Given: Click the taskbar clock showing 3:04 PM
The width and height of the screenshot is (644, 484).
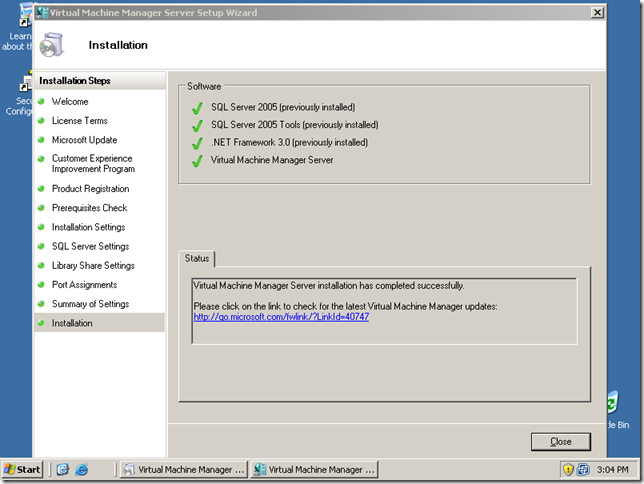Looking at the screenshot, I should [612, 469].
